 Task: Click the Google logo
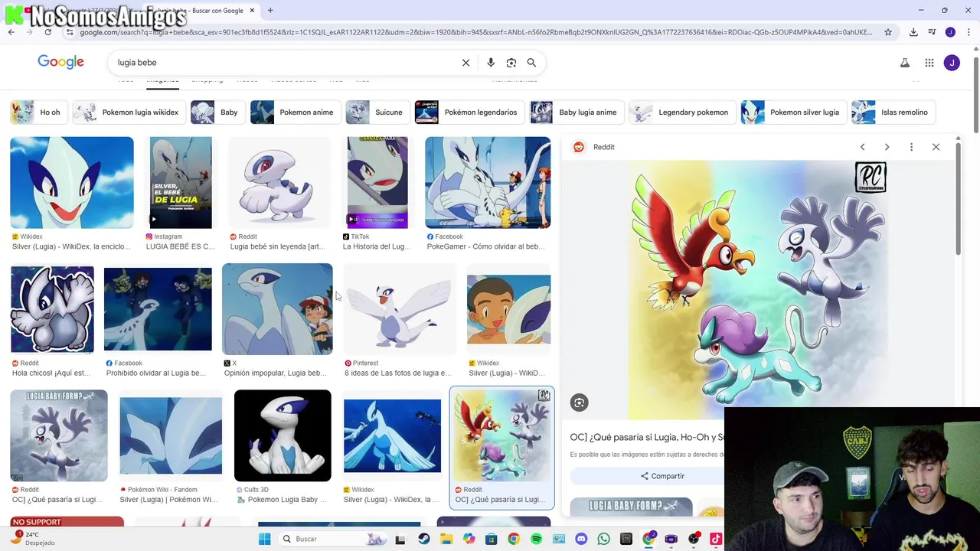click(x=60, y=62)
